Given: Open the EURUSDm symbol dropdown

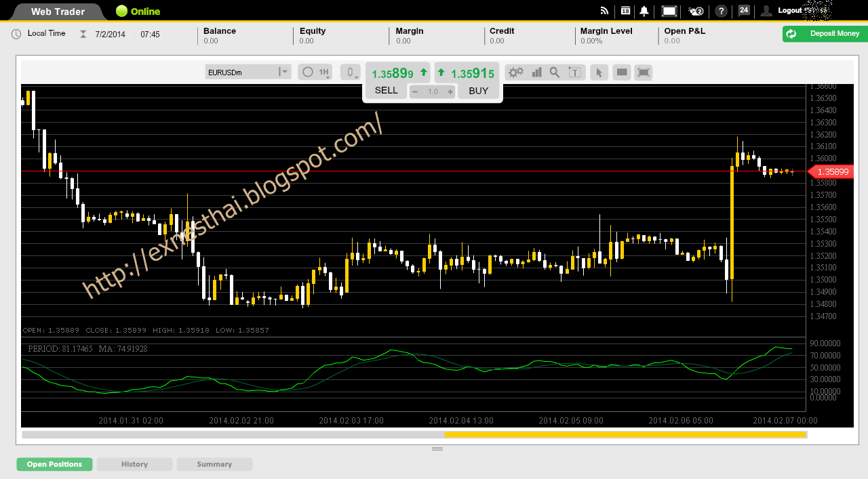Looking at the screenshot, I should coord(248,72).
